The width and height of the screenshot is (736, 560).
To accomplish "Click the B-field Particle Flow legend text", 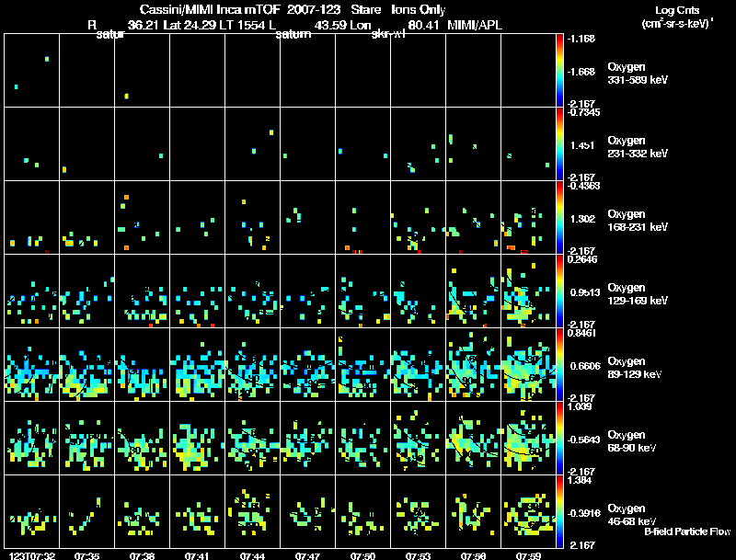I will pos(686,531).
